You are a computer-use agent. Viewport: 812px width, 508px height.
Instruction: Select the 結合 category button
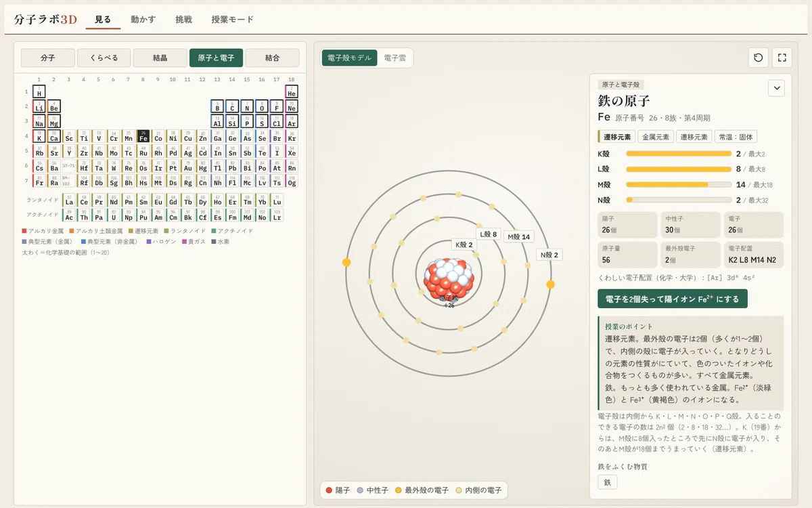pos(272,58)
